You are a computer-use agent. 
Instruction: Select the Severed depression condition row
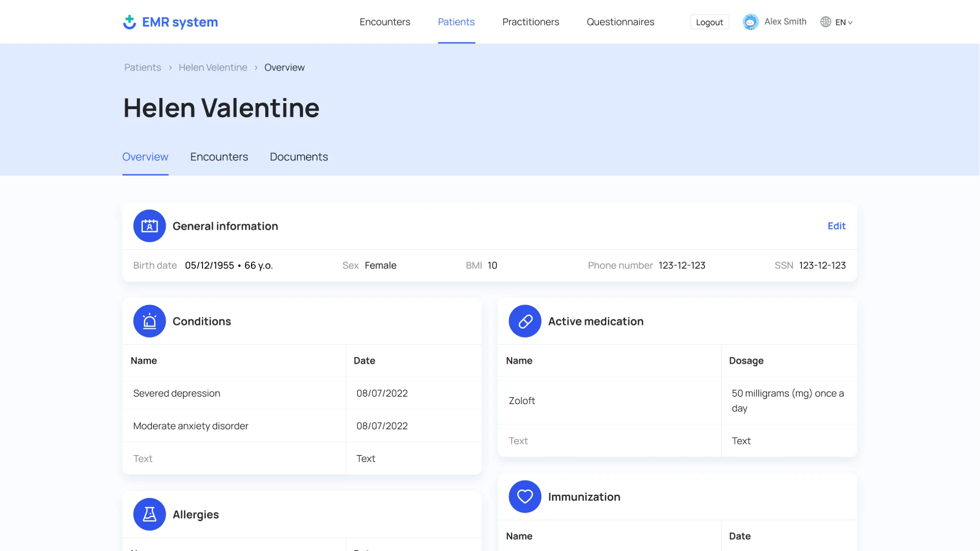pyautogui.click(x=302, y=393)
